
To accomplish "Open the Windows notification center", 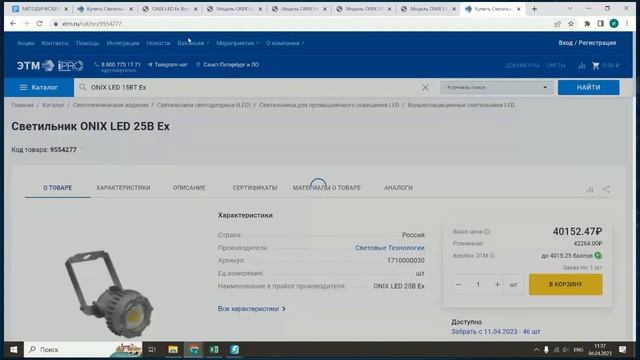I will pyautogui.click(x=622, y=349).
